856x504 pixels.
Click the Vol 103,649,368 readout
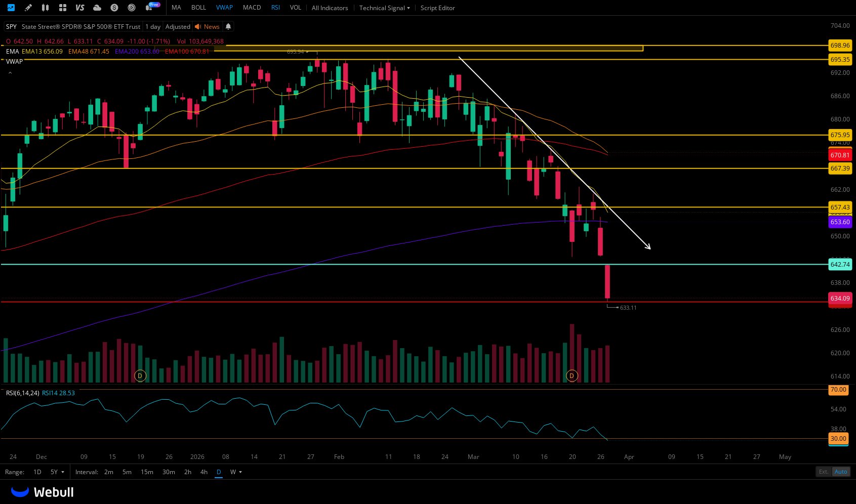[200, 41]
